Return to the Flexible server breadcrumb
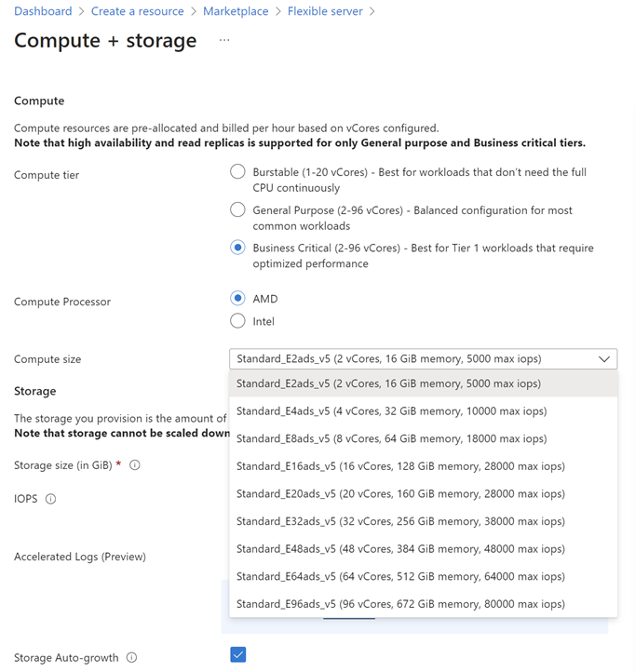This screenshot has height=672, width=635. pos(325,11)
